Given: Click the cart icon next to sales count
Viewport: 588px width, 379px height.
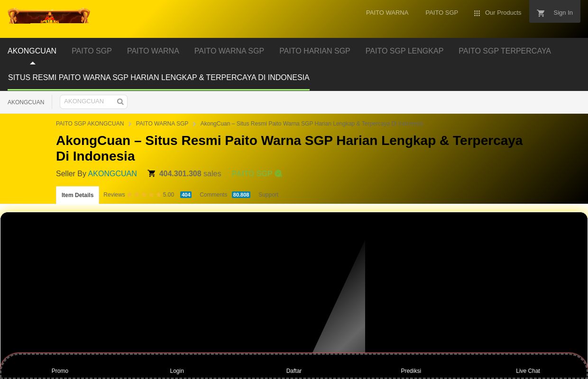Looking at the screenshot, I should click(152, 173).
